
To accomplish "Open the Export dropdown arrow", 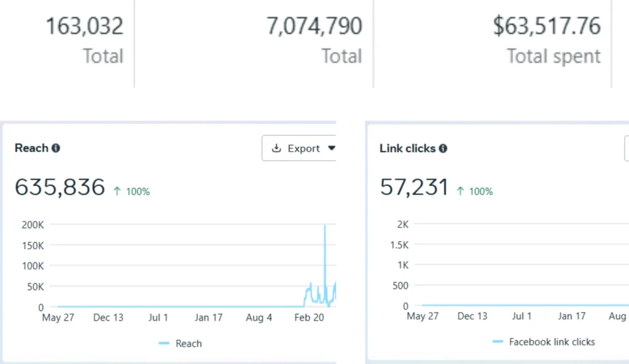I will coord(332,149).
